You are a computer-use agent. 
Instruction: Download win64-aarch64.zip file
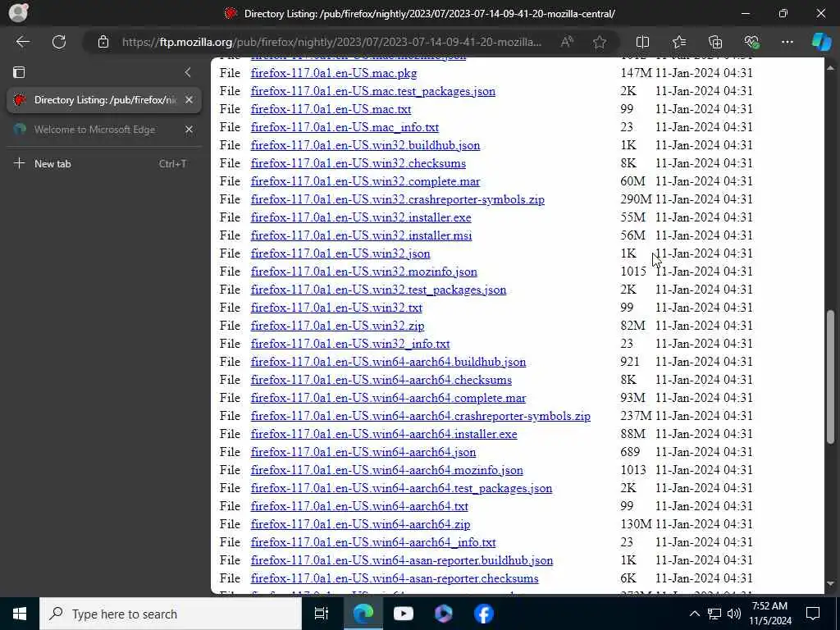tap(361, 524)
